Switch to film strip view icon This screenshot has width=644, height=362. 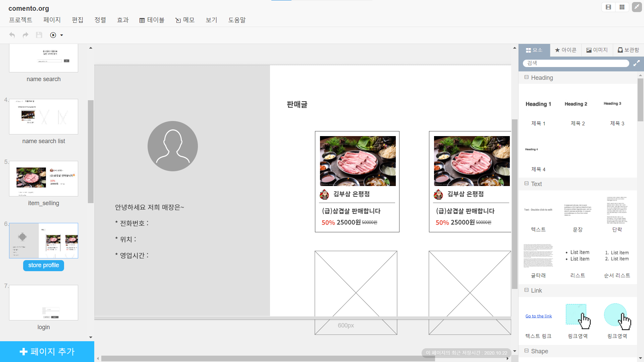(608, 7)
